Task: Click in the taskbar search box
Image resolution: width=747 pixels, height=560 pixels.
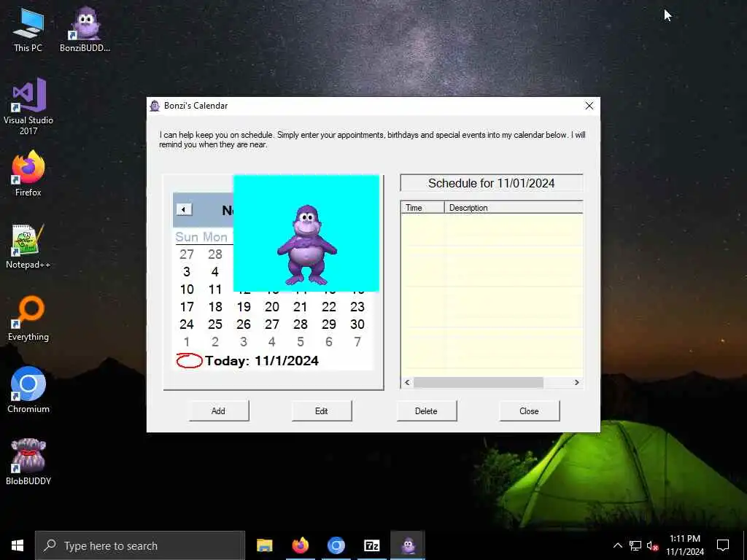Action: pos(140,545)
